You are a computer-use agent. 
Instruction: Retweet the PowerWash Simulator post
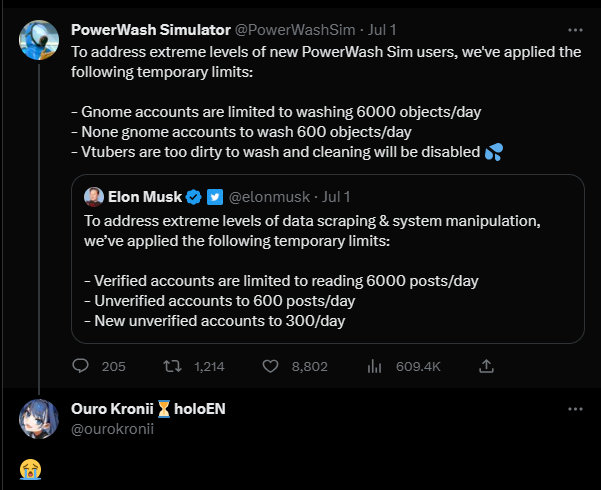[x=172, y=366]
